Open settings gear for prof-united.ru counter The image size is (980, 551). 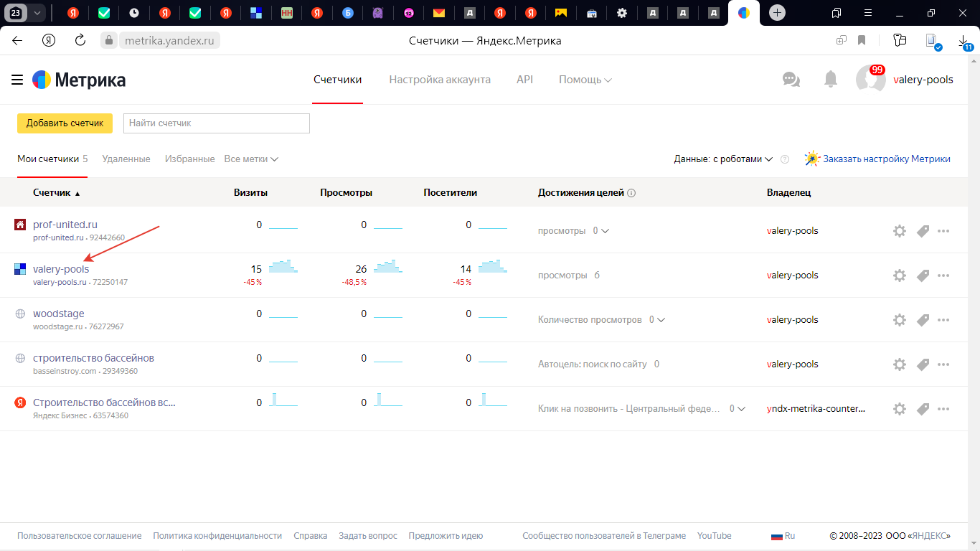pos(899,231)
